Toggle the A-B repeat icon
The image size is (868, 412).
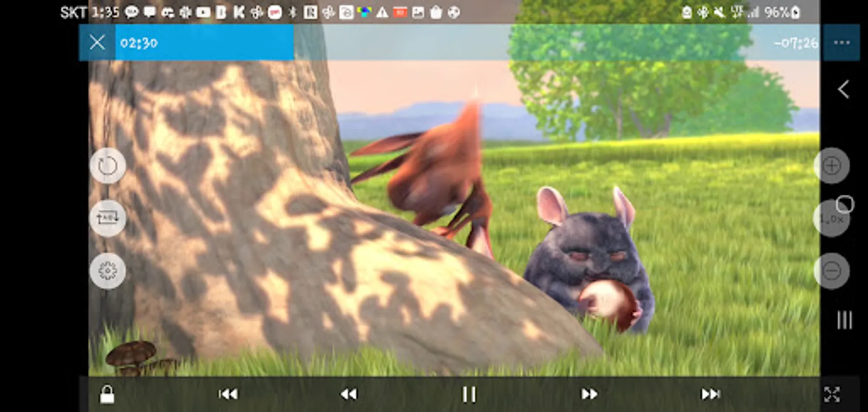pos(108,218)
